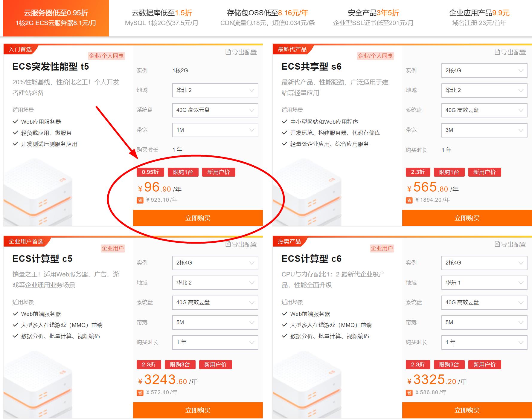Click export config icon on ECS c6 card

point(497,244)
